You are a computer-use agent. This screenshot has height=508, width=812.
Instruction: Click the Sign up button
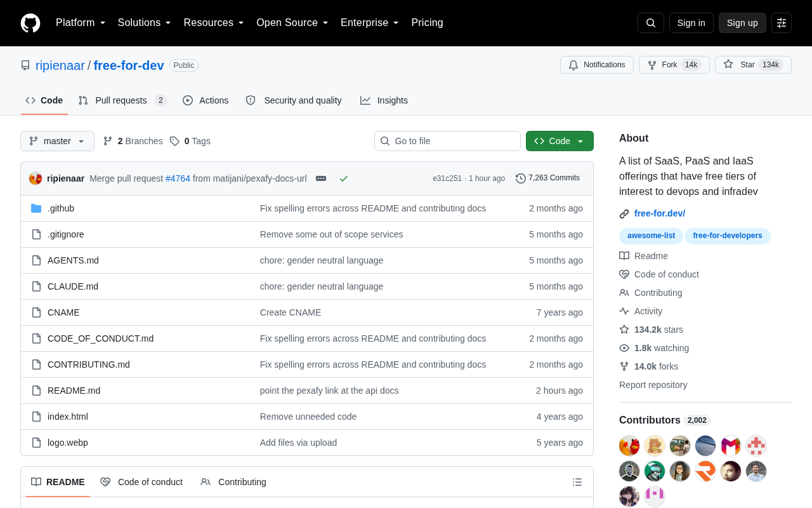tap(742, 23)
